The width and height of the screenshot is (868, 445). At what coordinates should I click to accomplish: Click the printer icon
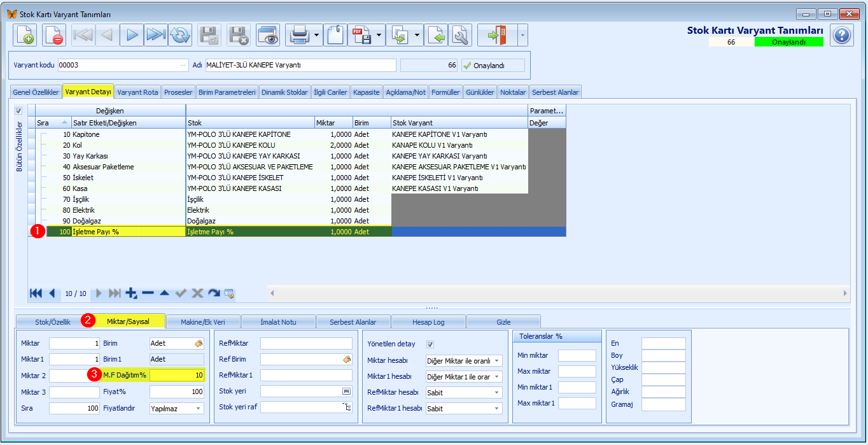click(x=299, y=35)
